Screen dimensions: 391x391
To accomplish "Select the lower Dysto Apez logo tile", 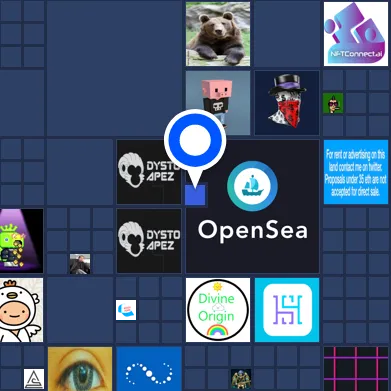I will pyautogui.click(x=149, y=241).
